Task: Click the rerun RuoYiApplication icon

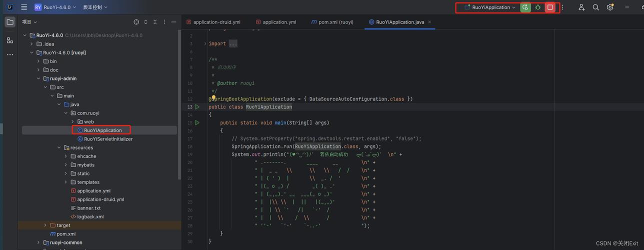Action: pos(525,7)
